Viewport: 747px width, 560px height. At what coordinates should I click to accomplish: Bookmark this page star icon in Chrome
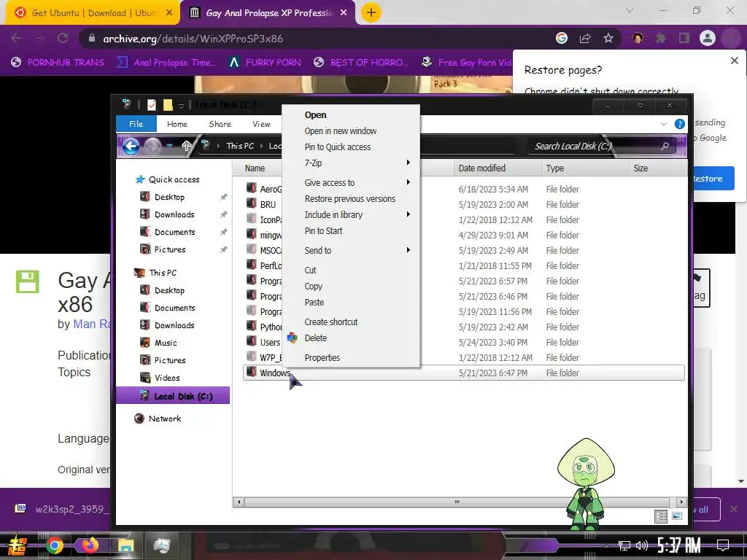pyautogui.click(x=608, y=39)
